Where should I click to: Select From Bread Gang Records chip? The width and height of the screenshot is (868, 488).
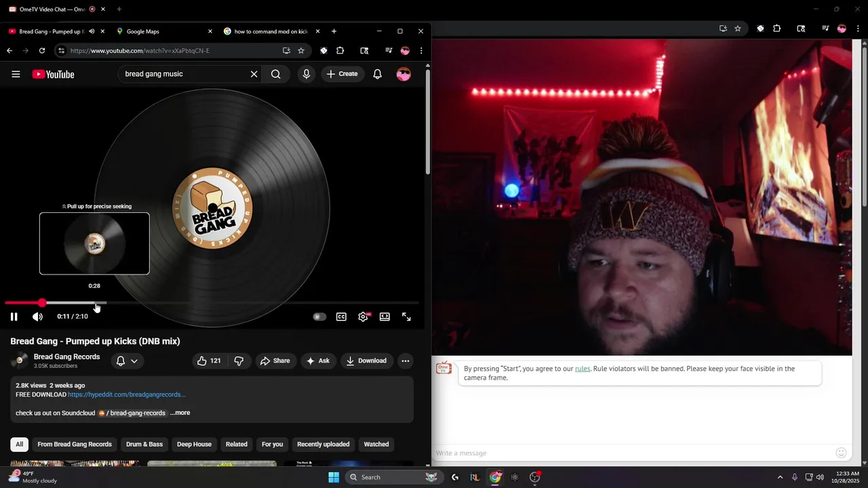[75, 445]
